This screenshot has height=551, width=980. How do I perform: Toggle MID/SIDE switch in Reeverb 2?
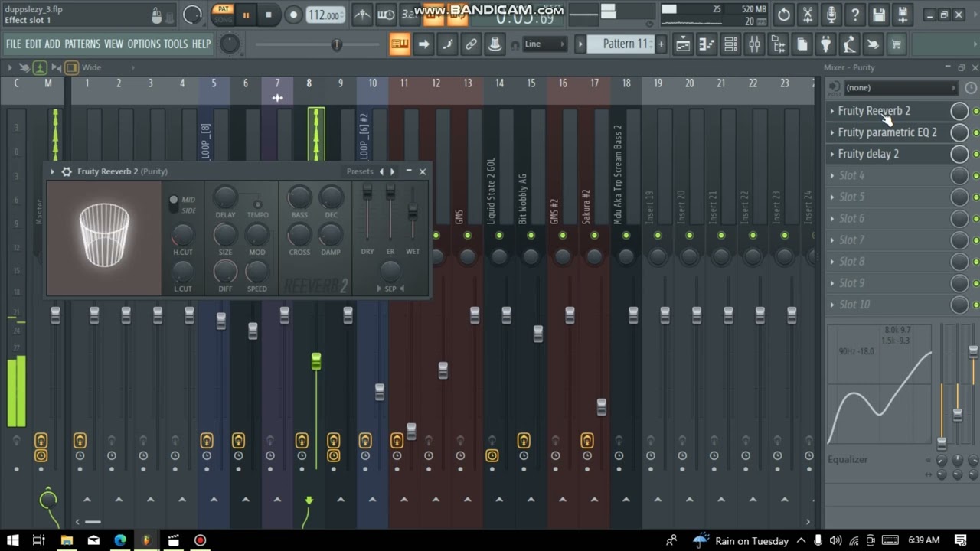pyautogui.click(x=174, y=204)
